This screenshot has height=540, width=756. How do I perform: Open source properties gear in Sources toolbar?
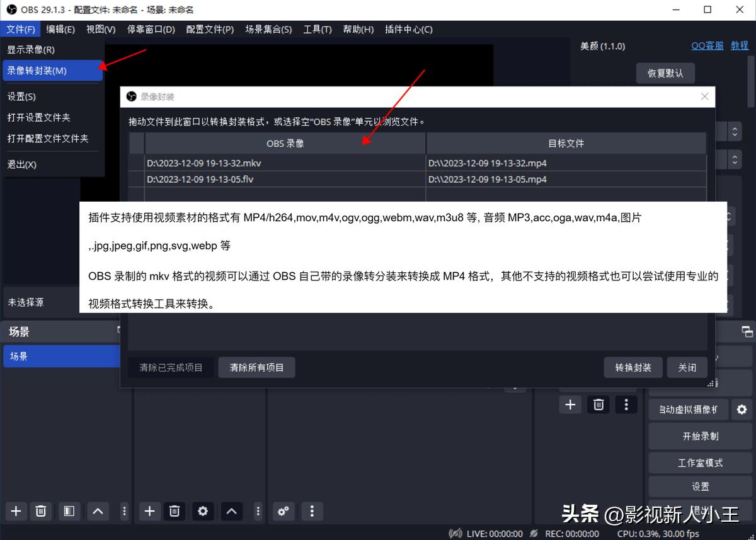(203, 511)
